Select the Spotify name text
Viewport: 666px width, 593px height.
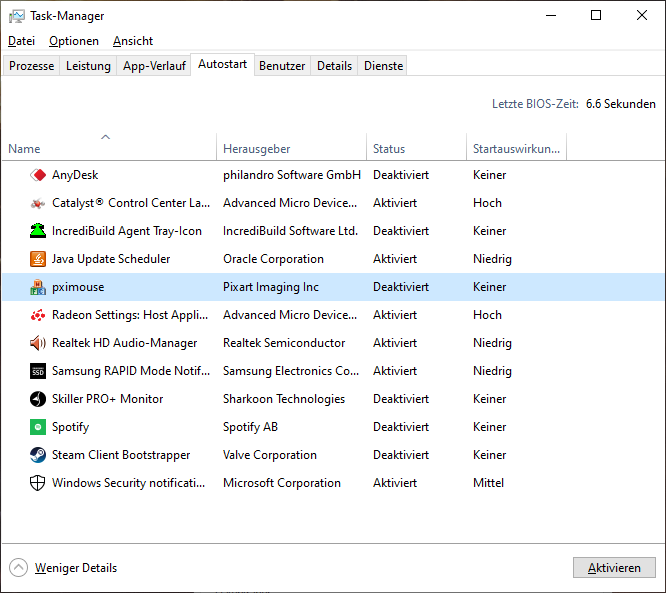71,427
